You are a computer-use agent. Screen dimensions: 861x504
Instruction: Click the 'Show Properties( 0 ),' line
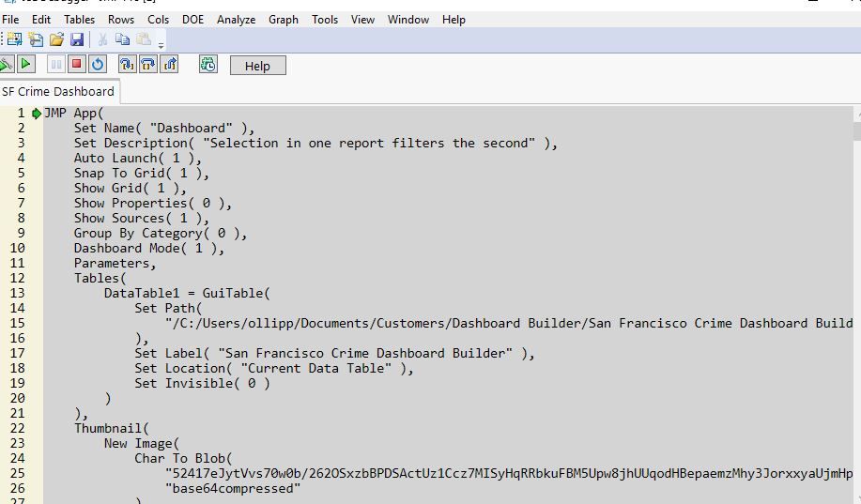point(153,203)
